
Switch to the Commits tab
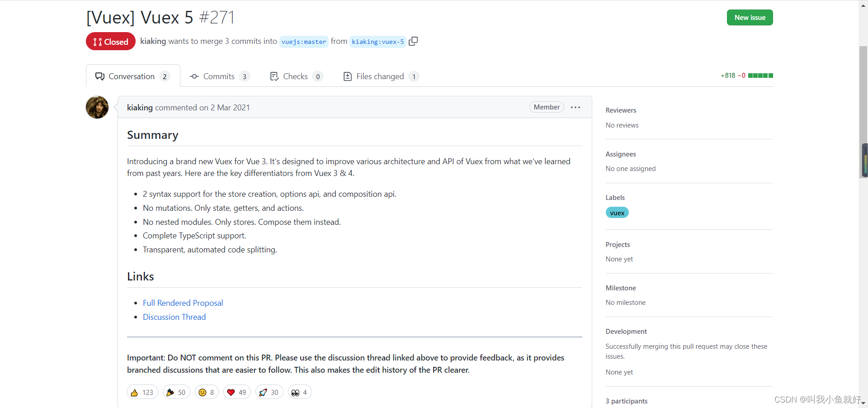(220, 76)
